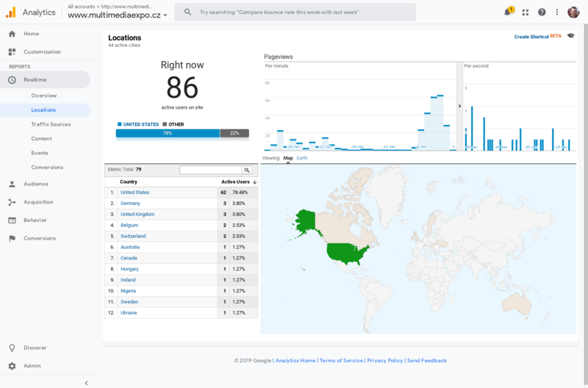
Task: Open the Belgium country link
Action: click(x=129, y=226)
